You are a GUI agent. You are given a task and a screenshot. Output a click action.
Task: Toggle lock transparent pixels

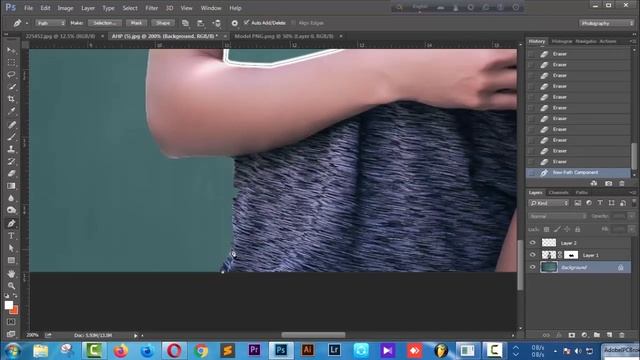click(547, 229)
